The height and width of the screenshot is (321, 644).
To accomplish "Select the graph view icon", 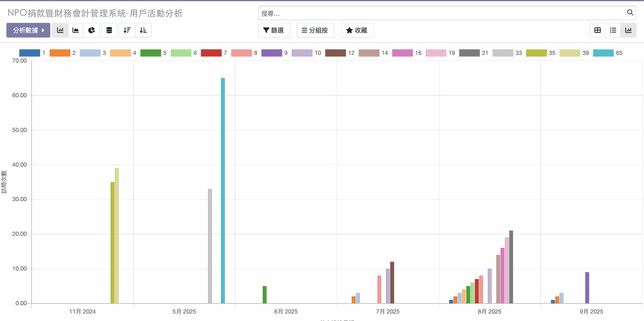I will 628,30.
